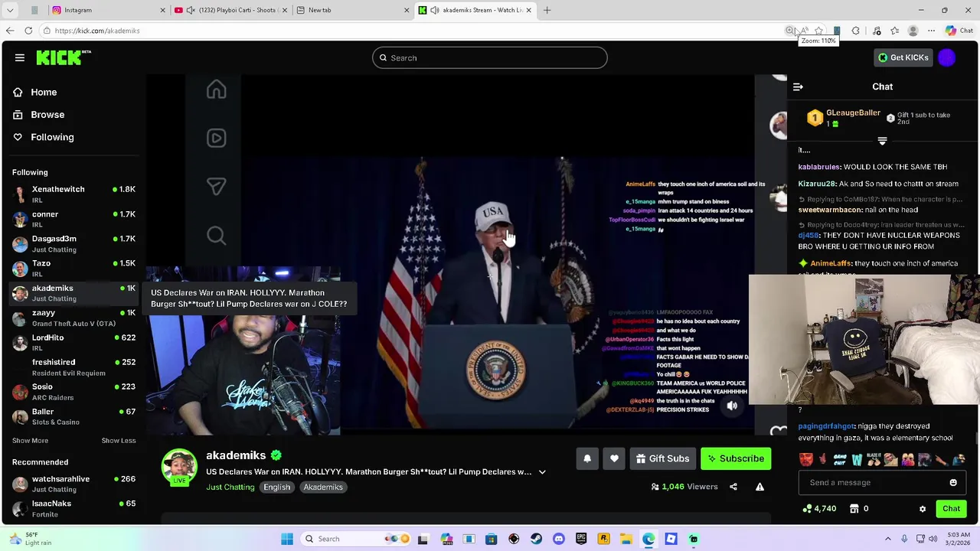Screen dimensions: 980x551
Task: Open zaayy channel in Following
Action: [73, 318]
